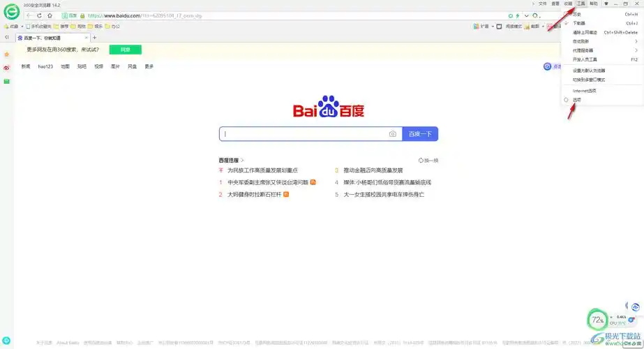Open hot search about 小杨哥 直播

click(x=387, y=182)
